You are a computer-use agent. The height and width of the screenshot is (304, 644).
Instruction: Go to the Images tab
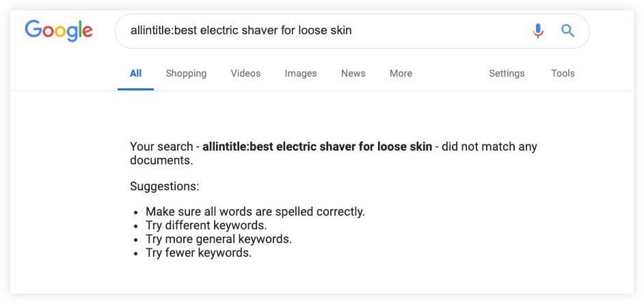click(x=301, y=74)
